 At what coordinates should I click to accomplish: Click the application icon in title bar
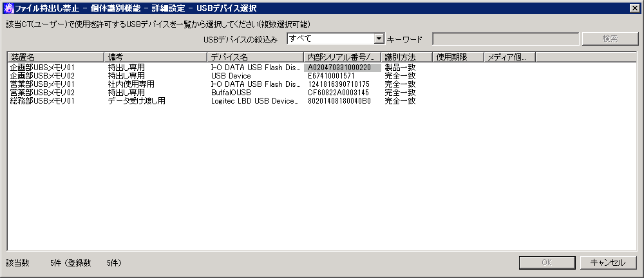7,8
